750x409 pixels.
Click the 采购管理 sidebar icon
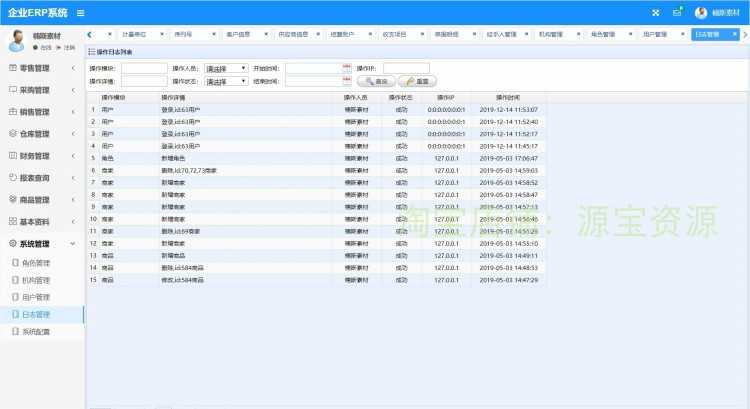click(13, 90)
